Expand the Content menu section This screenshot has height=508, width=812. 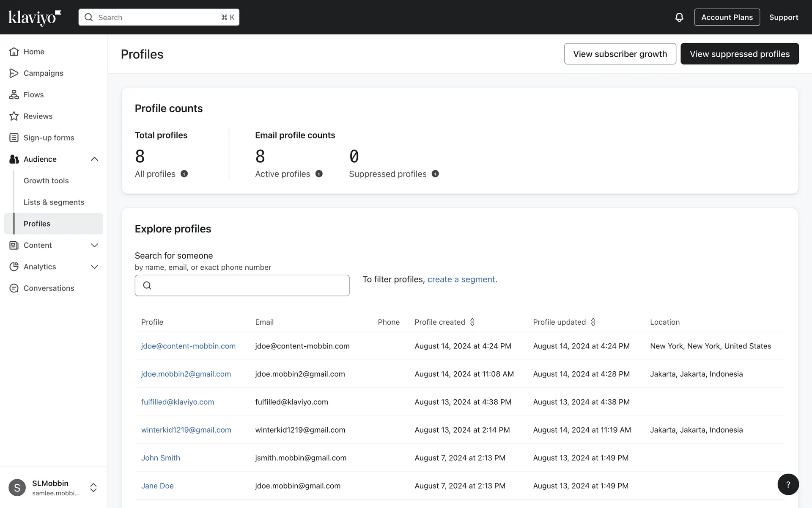point(94,245)
